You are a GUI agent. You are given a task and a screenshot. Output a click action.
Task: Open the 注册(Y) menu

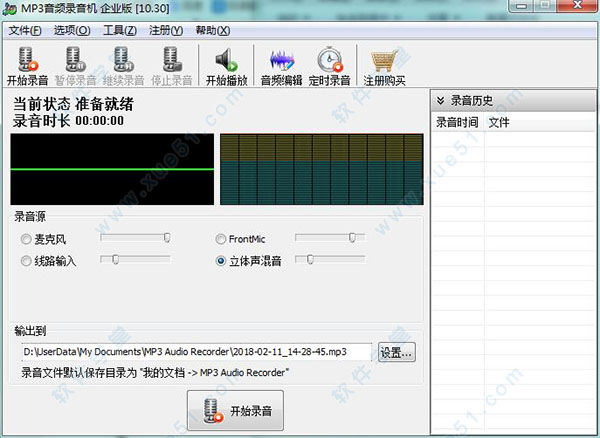point(166,31)
